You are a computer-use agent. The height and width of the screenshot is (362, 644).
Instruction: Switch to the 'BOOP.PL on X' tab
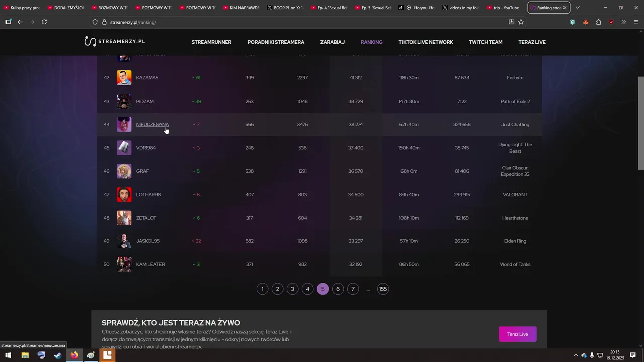point(284,8)
